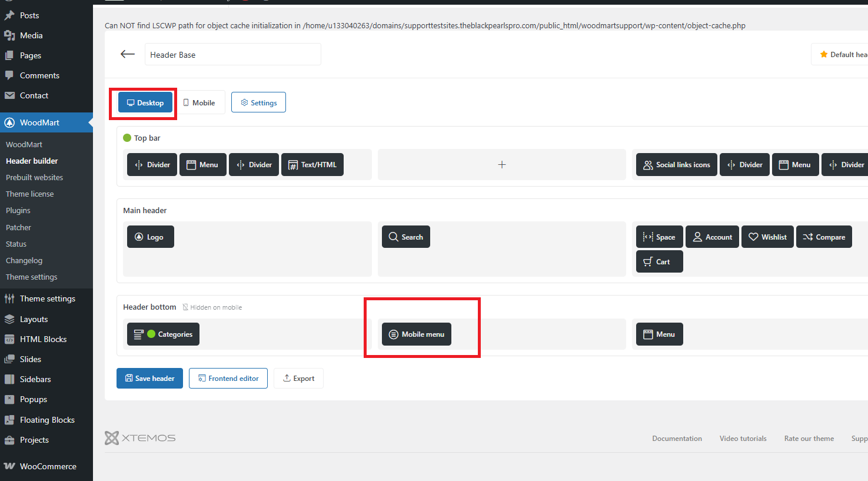Screen dimensions: 868x481
Task: Open Status in the WoodMart submenu
Action: pyautogui.click(x=16, y=244)
